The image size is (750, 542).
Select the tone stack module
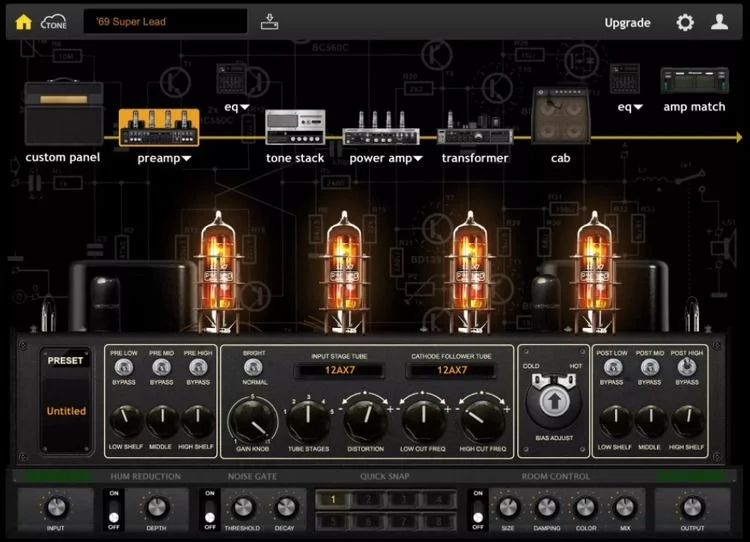[x=295, y=127]
